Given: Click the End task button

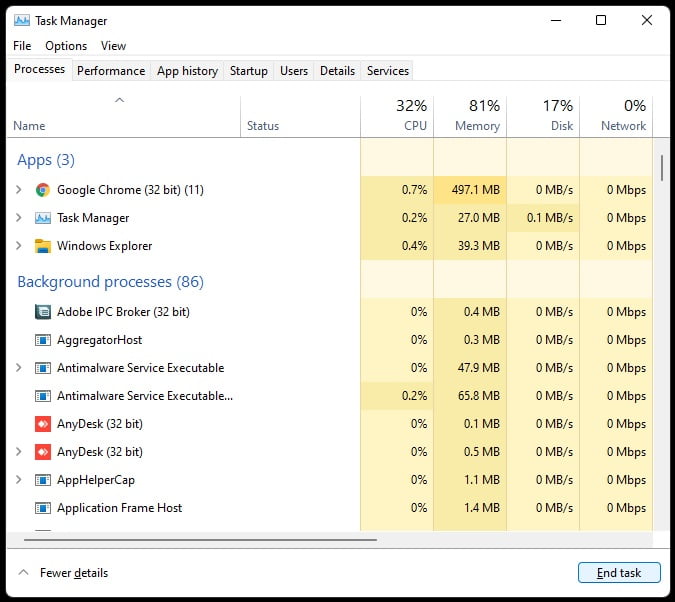Looking at the screenshot, I should coord(619,573).
